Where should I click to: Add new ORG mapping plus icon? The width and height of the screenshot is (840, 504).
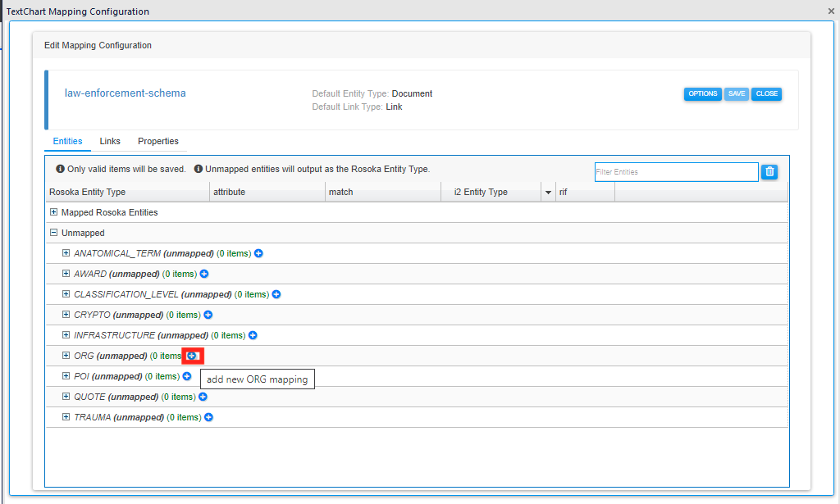pos(191,356)
